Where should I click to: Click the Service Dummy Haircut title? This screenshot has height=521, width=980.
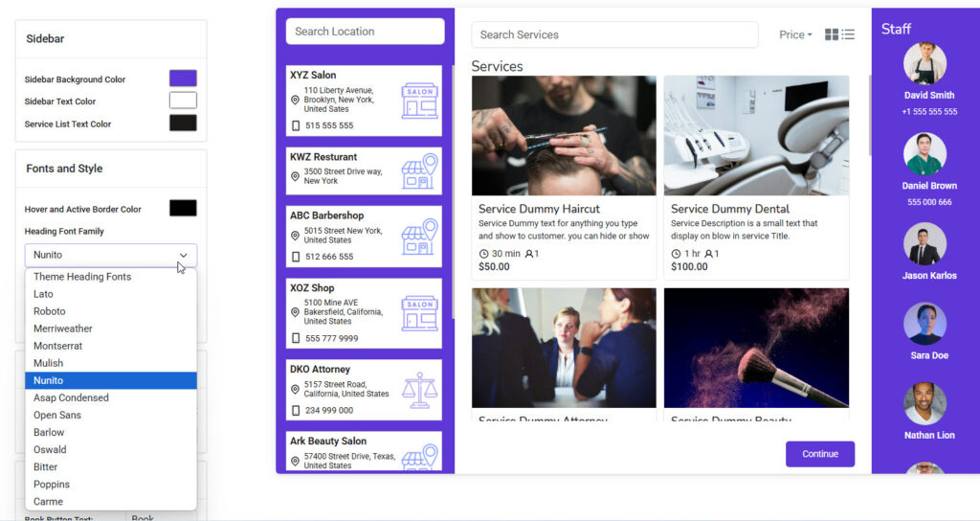pos(540,209)
